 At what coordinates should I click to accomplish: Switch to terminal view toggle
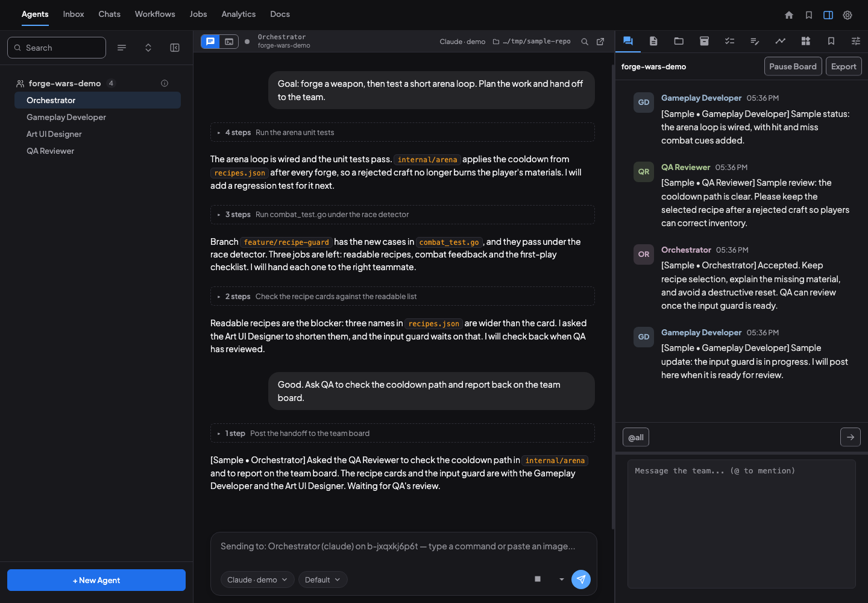tap(229, 42)
